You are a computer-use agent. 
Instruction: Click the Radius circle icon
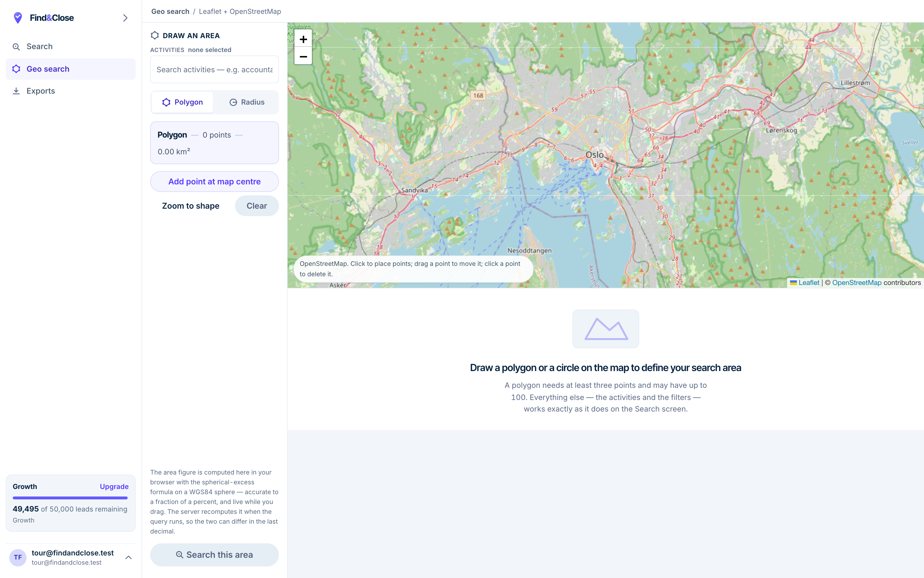coord(233,102)
